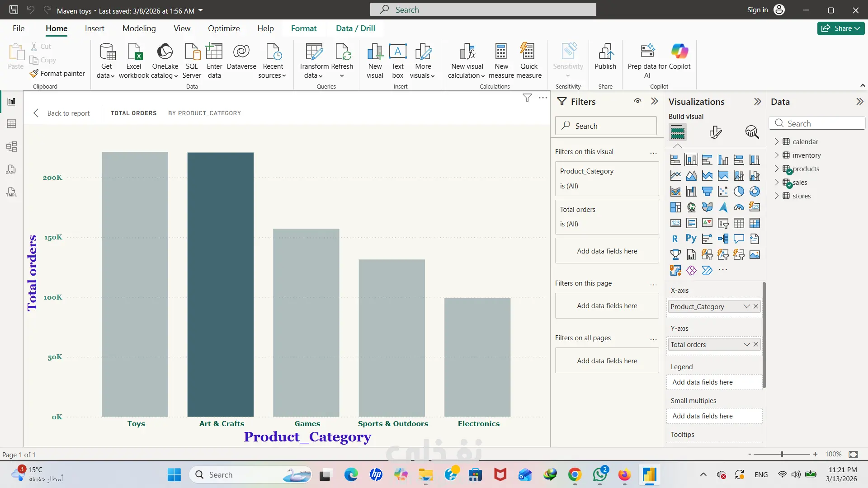This screenshot has height=488, width=868.
Task: Click the Publish ribbon button
Action: (x=605, y=56)
